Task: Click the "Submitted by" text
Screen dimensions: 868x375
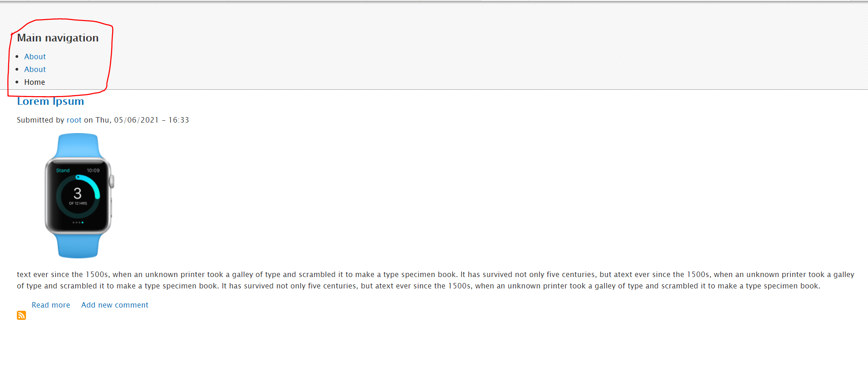Action: [x=41, y=120]
